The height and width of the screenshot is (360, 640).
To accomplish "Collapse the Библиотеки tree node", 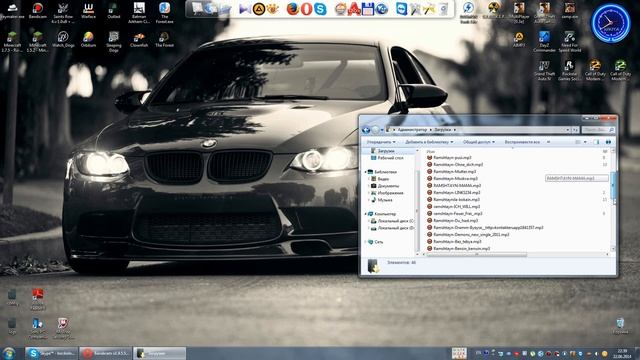I will click(x=365, y=172).
